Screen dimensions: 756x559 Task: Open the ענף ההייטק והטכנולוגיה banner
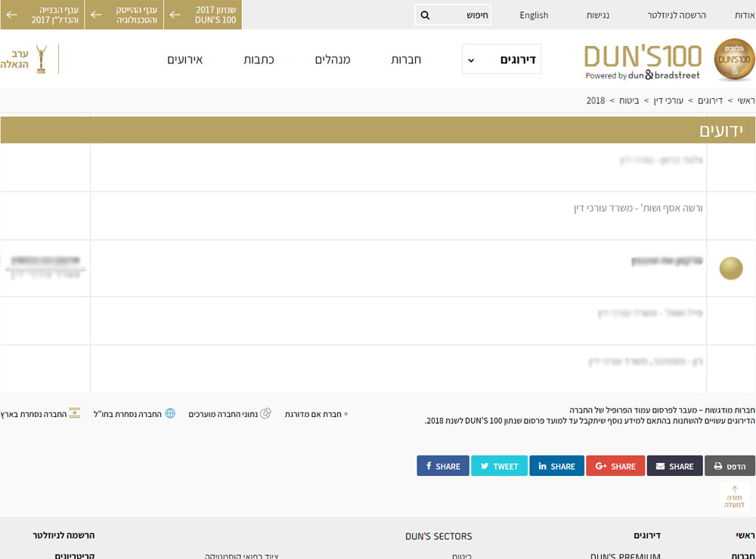pos(125,15)
